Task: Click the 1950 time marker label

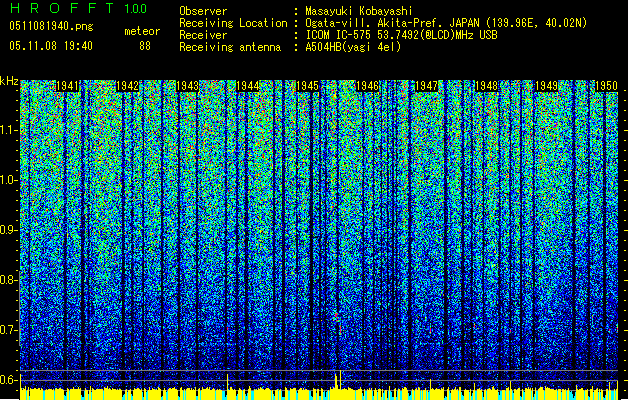Action: (606, 86)
